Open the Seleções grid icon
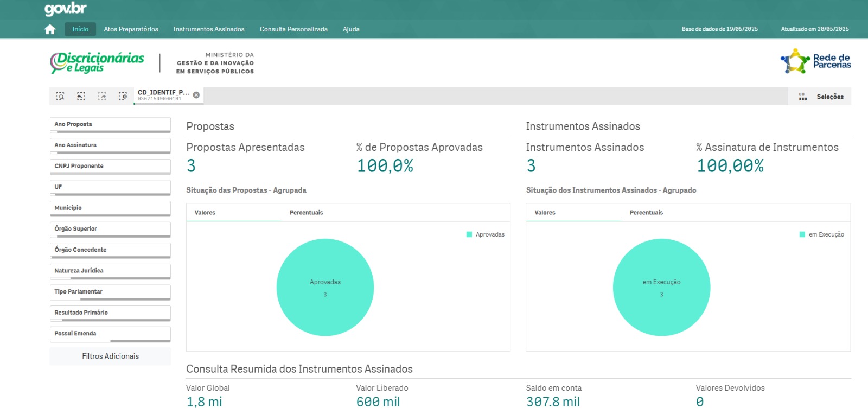The height and width of the screenshot is (414, 868). point(803,97)
